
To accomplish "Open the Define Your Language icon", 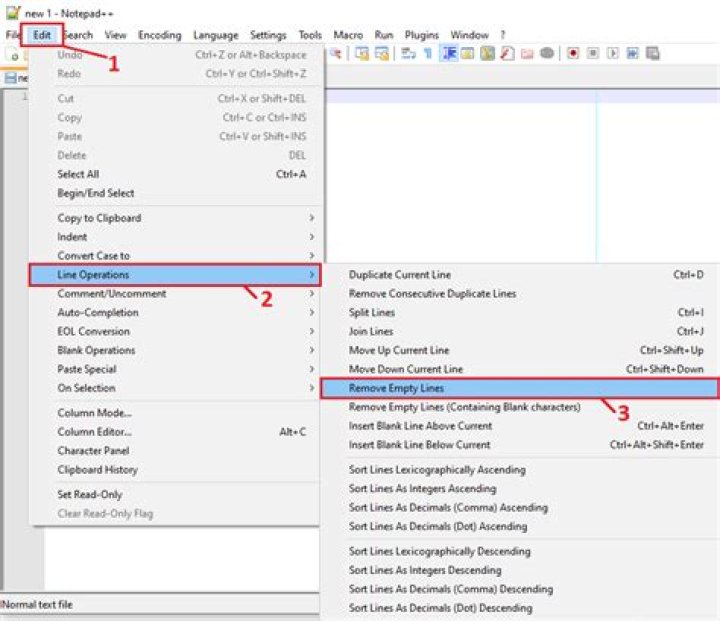I will point(467,54).
